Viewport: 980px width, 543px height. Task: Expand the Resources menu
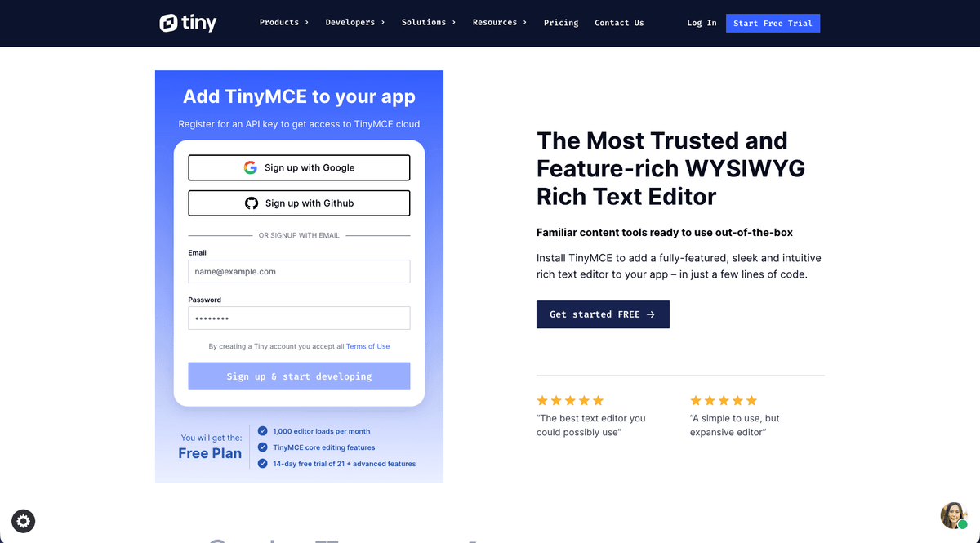tap(500, 23)
